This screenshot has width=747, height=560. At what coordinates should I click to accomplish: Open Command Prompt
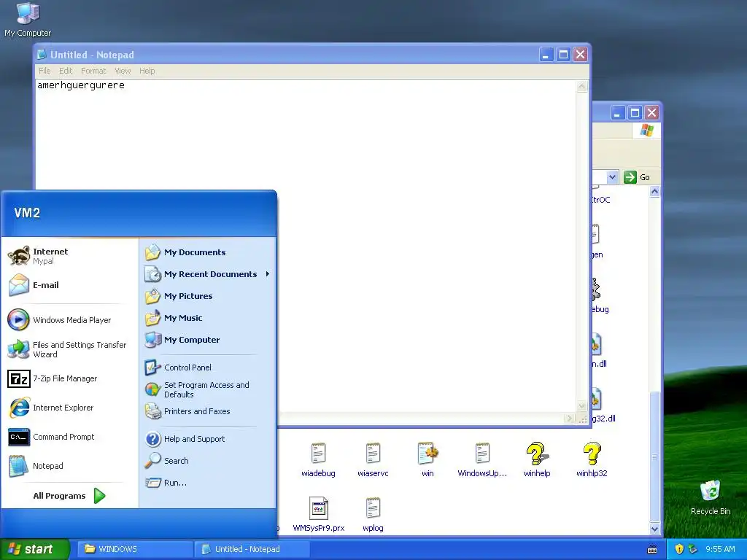click(69, 437)
